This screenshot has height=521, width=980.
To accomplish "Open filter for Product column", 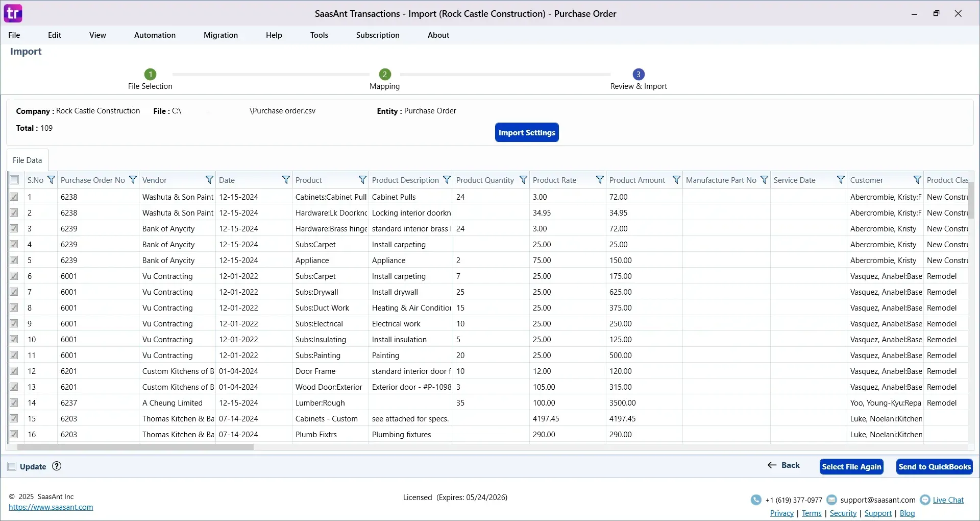I will (x=362, y=180).
